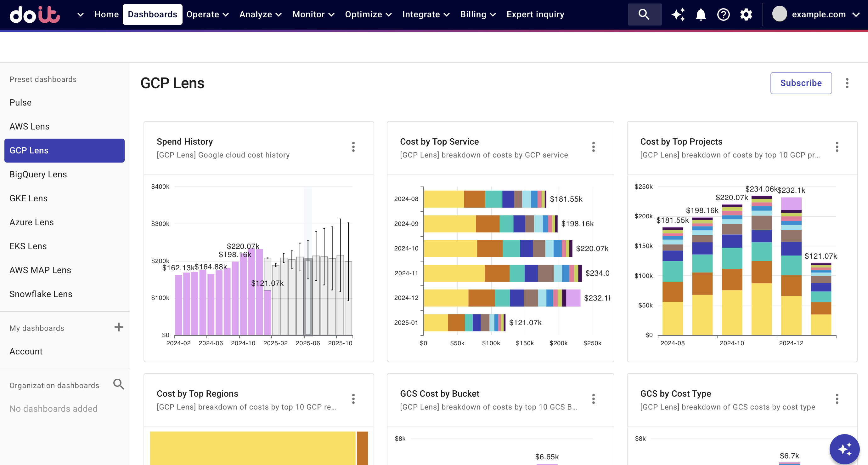868x465 pixels.
Task: Open the help question mark icon
Action: pyautogui.click(x=724, y=14)
